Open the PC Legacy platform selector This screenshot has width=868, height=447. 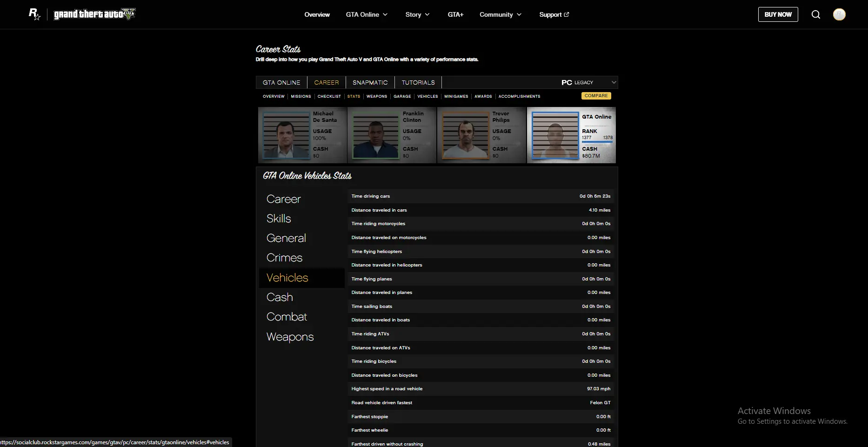pos(588,82)
